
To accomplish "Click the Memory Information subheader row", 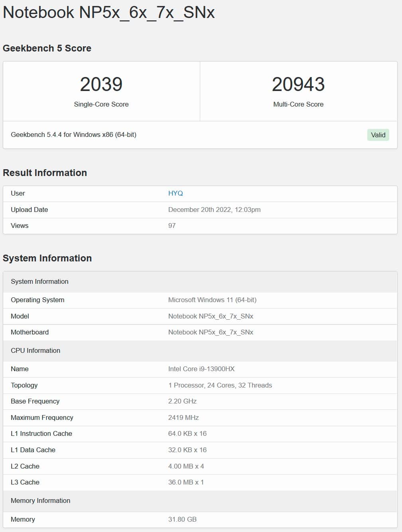I will point(200,500).
